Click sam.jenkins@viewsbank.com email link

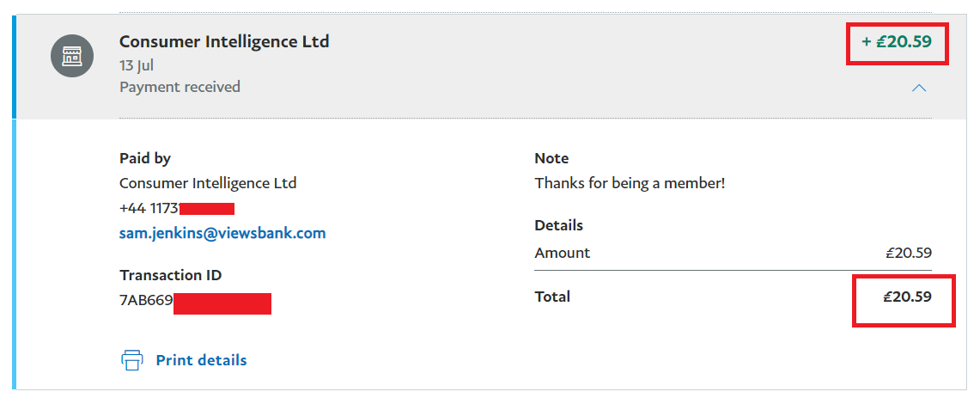coord(222,233)
